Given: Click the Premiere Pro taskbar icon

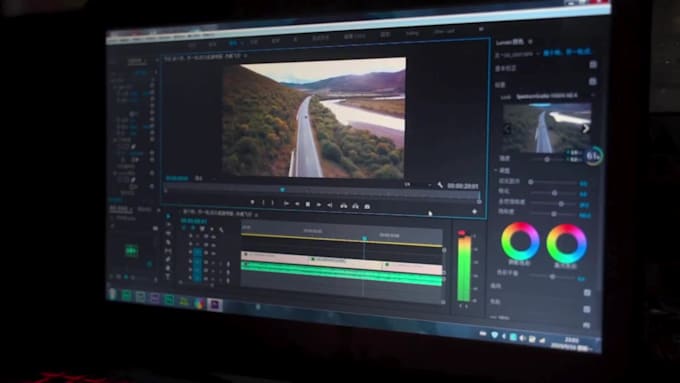Looking at the screenshot, I should pos(215,304).
